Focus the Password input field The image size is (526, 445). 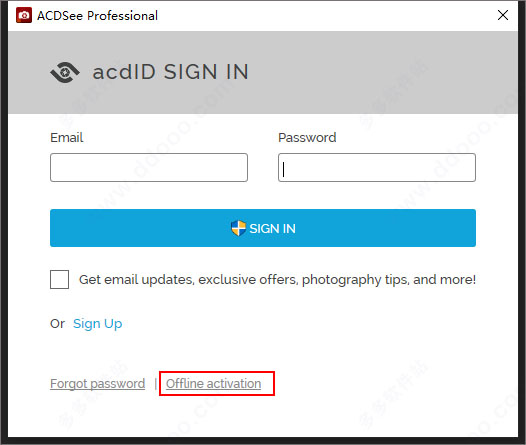pos(377,168)
